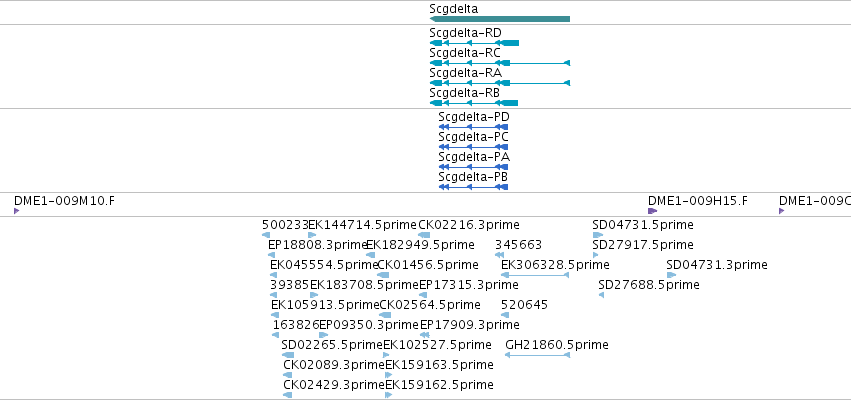Select EST EK159162.5prime
851x400 pixels.
[x=389, y=396]
